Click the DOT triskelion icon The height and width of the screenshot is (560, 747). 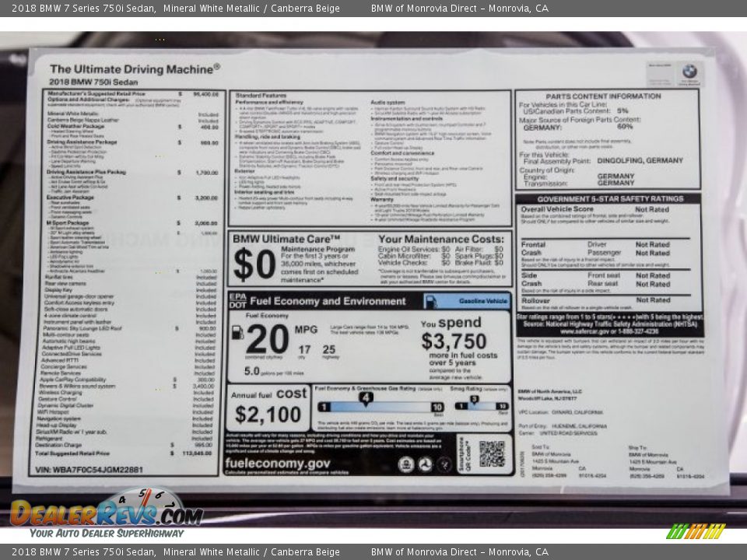point(425,463)
